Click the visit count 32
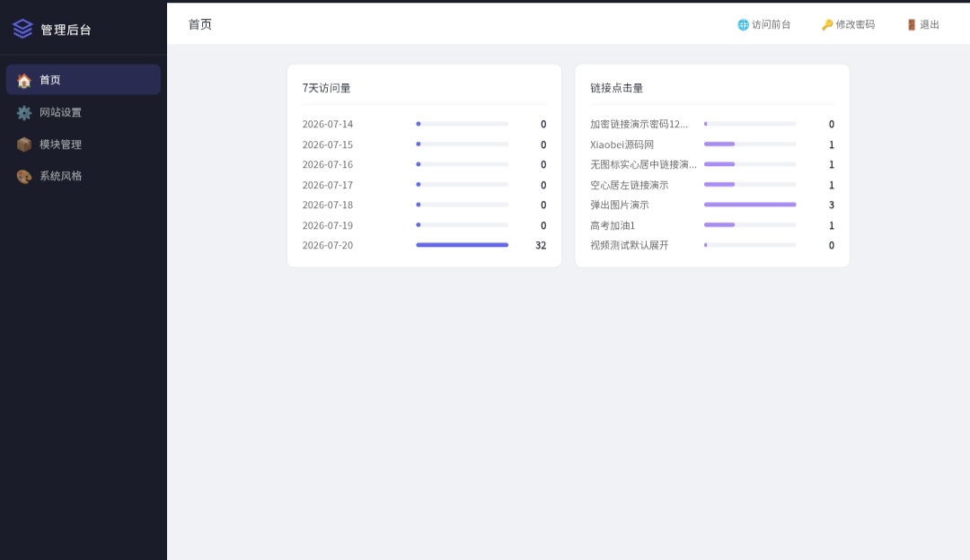This screenshot has width=970, height=560. pyautogui.click(x=541, y=245)
